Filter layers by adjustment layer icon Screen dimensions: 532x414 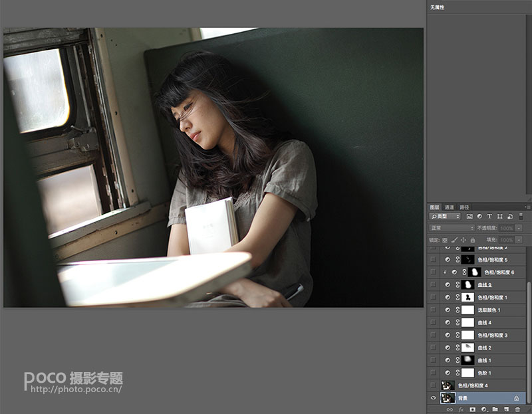tap(479, 217)
